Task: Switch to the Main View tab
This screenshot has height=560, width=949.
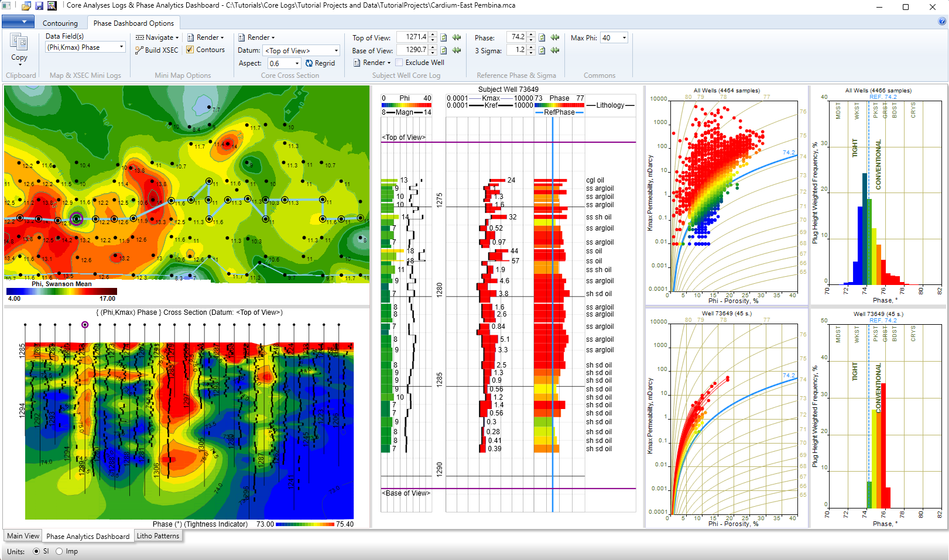Action: point(23,536)
